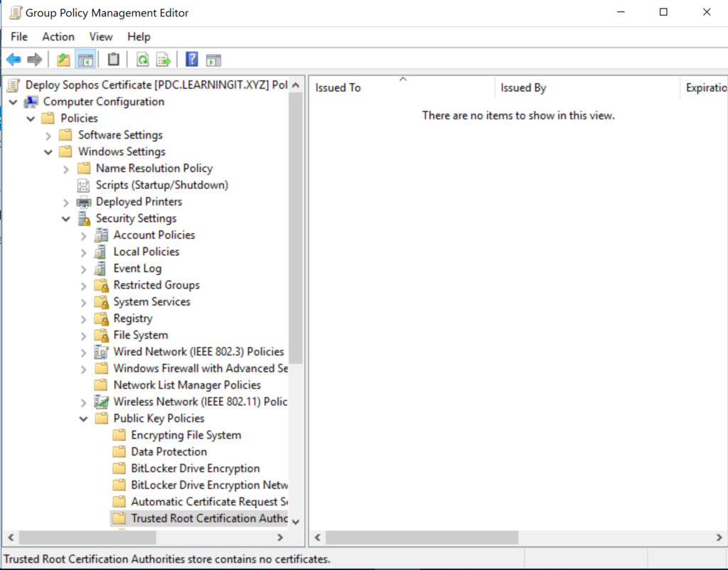Click the tree pane scroll-right arrow
This screenshot has height=570, width=728.
(280, 537)
